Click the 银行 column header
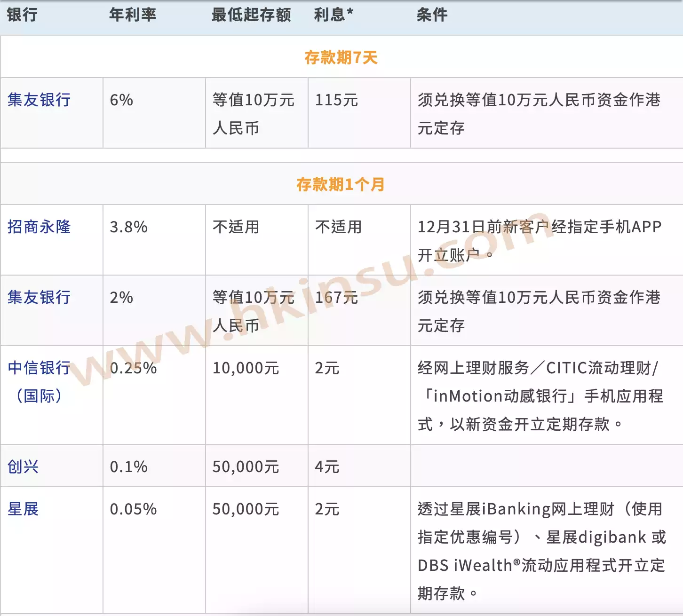683x616 pixels. 22,15
